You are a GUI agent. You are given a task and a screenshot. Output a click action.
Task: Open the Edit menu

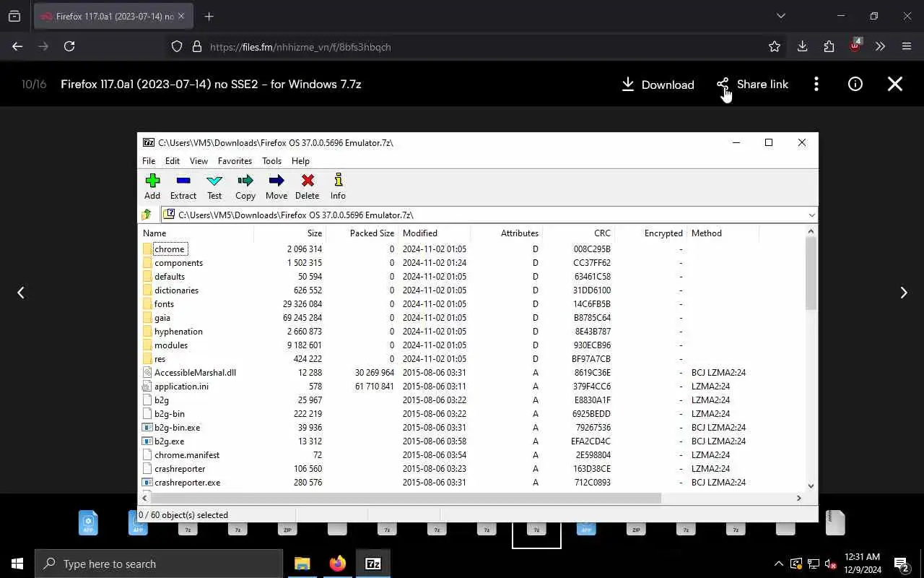pyautogui.click(x=173, y=161)
